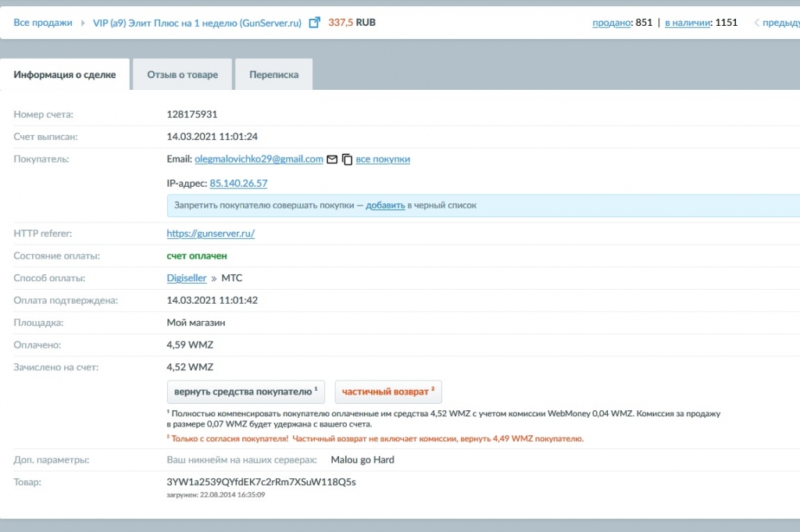The height and width of the screenshot is (532, 800).
Task: Open VIP (a9) Элит Плюс product link
Action: [196, 23]
